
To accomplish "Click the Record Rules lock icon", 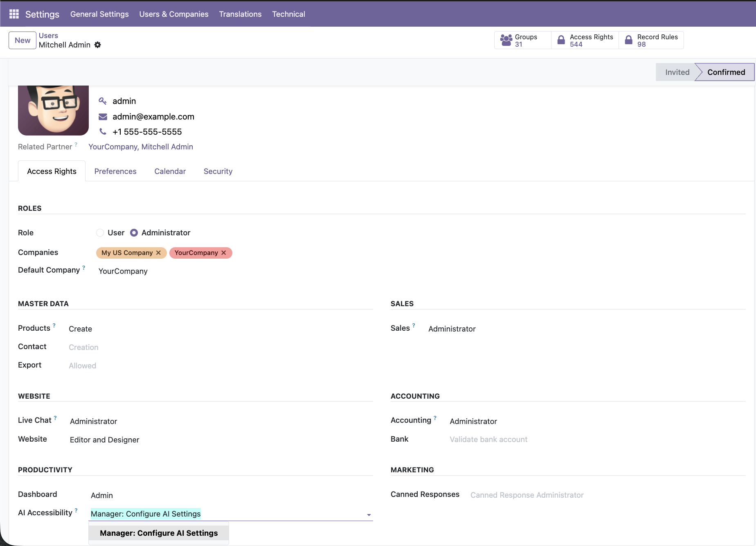I will (x=629, y=40).
